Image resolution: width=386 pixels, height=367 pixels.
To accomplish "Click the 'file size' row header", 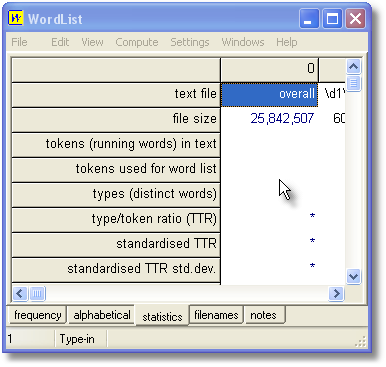I will [x=116, y=120].
